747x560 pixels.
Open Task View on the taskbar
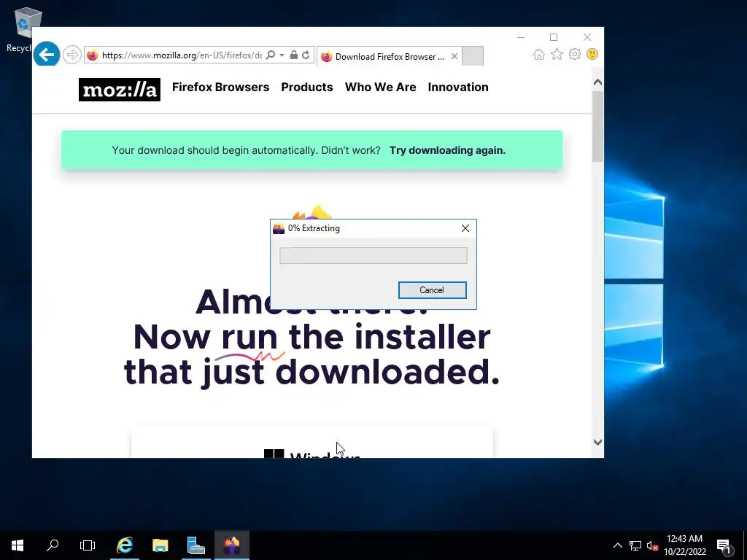coord(88,545)
